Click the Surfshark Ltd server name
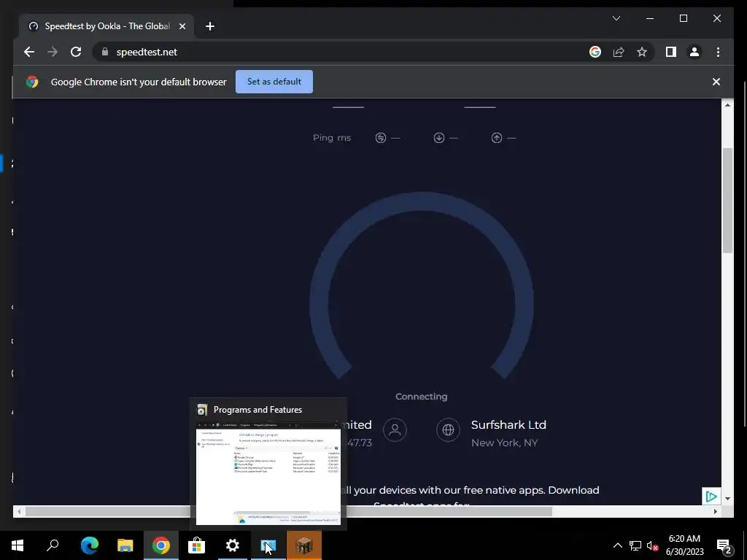Screen dimensions: 747x560 508,425
